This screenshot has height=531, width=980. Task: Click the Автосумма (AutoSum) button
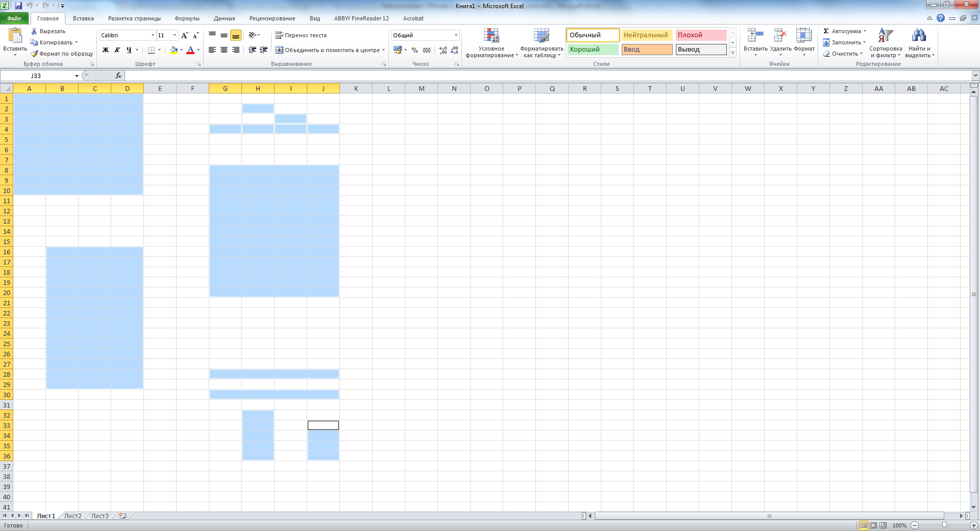(x=844, y=31)
